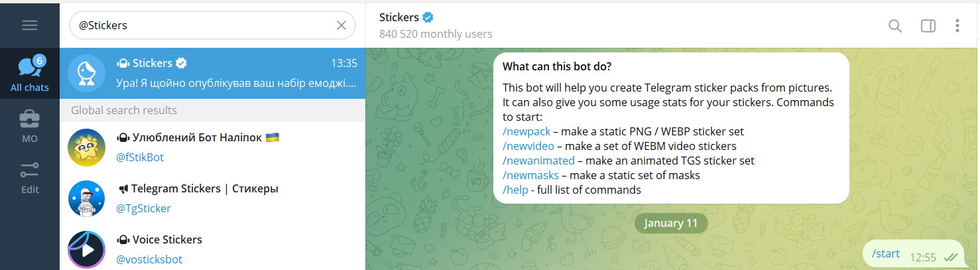Clear the @Stickers search field
This screenshot has height=270, width=980.
(341, 25)
